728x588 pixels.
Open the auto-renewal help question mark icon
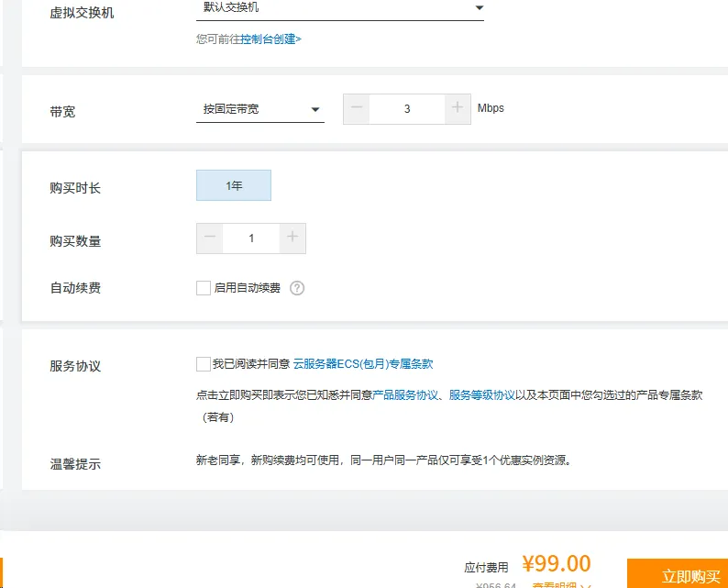pyautogui.click(x=297, y=288)
